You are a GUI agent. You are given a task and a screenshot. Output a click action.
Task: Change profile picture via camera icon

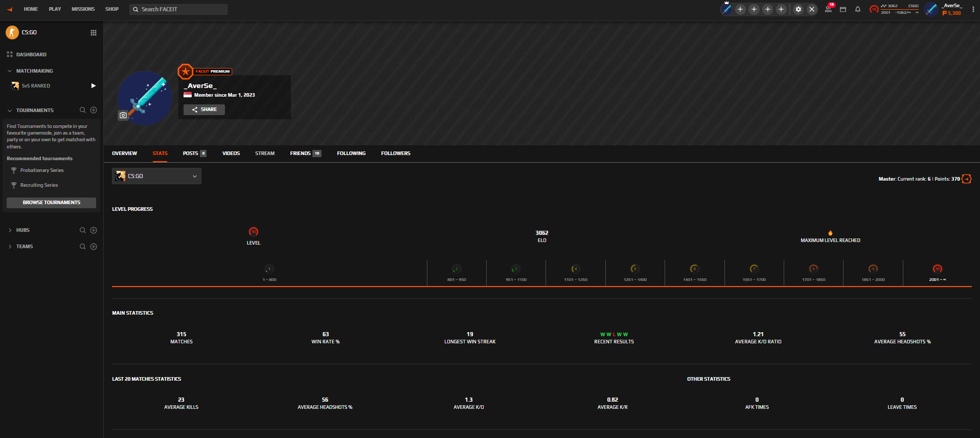(x=123, y=115)
